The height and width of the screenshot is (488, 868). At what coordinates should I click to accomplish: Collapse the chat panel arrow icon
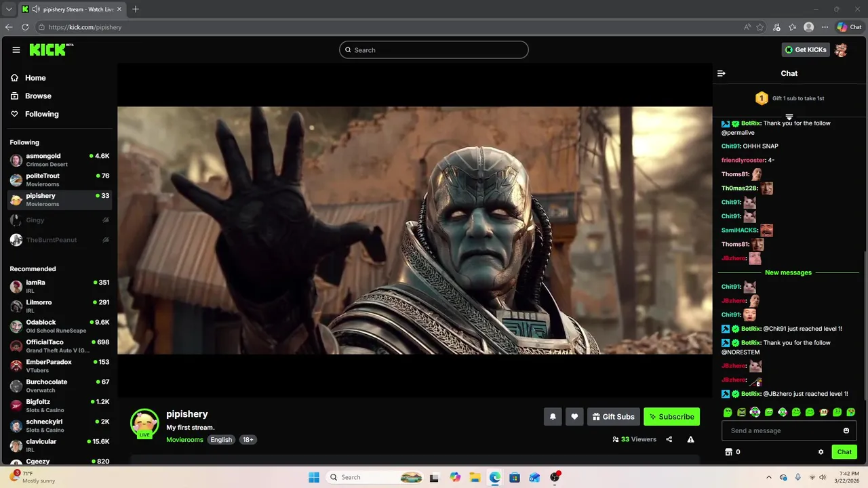coord(722,73)
